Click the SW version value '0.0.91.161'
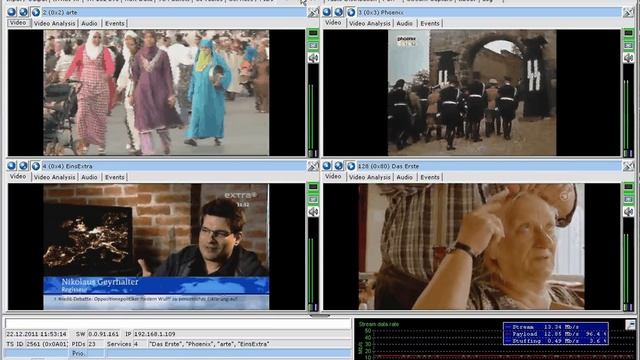This screenshot has width=640, height=360. tap(104, 334)
